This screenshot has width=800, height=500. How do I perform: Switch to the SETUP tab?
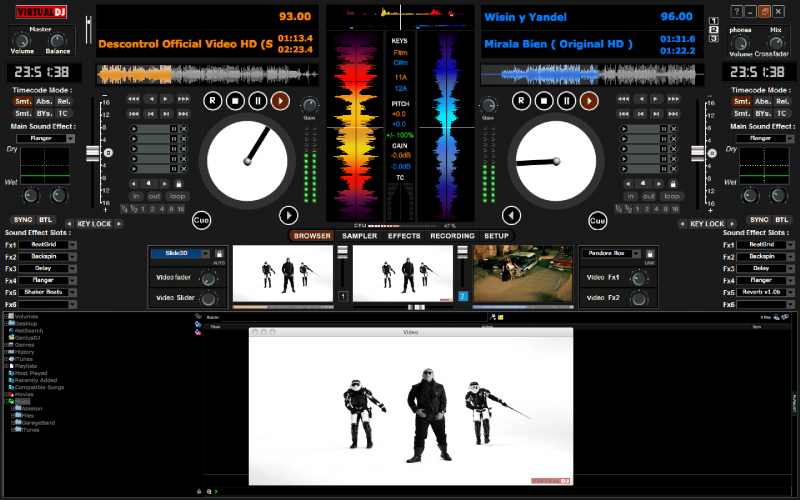(x=496, y=236)
